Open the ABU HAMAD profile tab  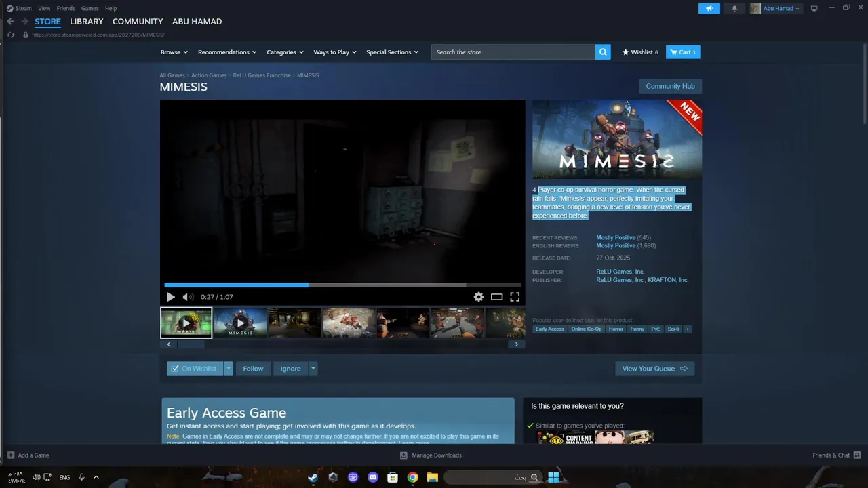(197, 22)
